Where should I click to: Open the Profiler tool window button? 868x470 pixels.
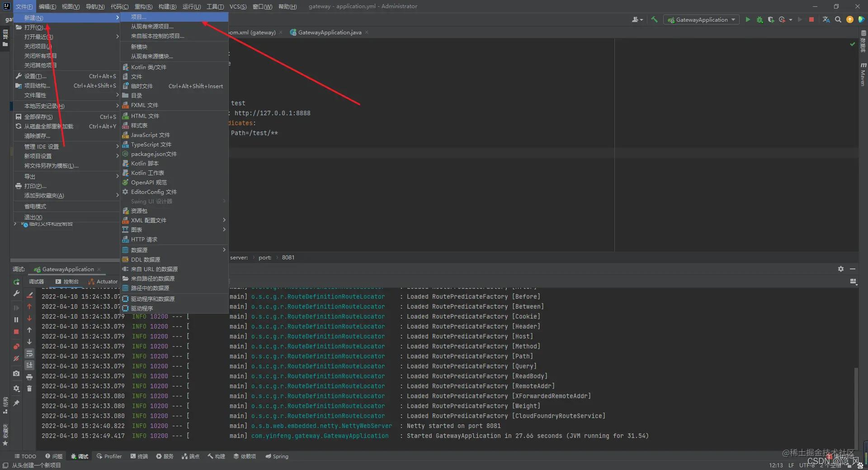pos(109,456)
